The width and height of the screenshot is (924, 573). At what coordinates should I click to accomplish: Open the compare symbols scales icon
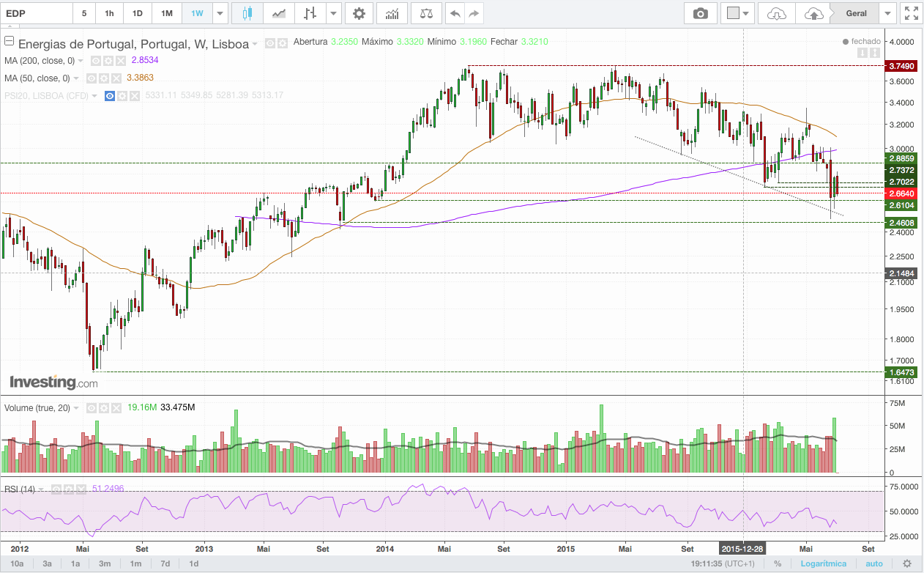(x=426, y=13)
